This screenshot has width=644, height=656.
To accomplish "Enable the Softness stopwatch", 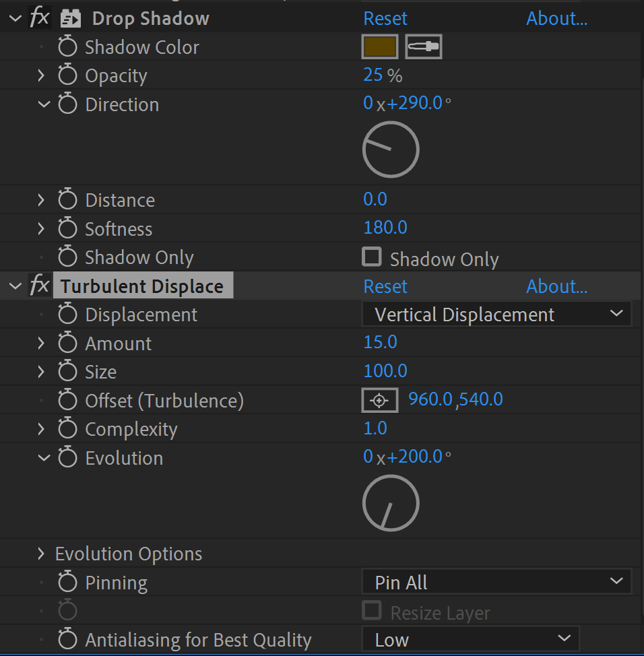I will point(67,228).
